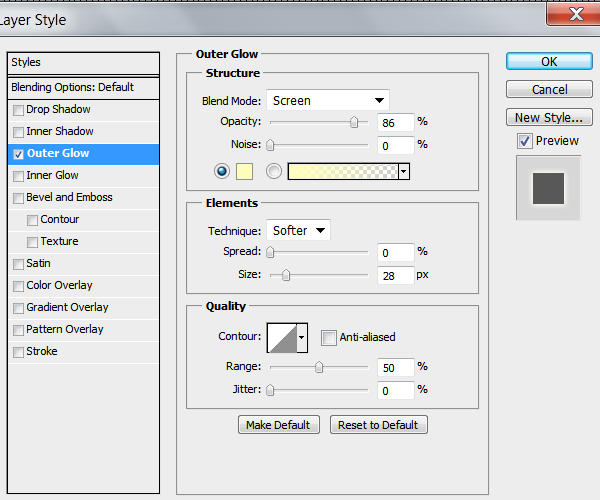Click the gray square style preview thumbnail

(x=548, y=188)
